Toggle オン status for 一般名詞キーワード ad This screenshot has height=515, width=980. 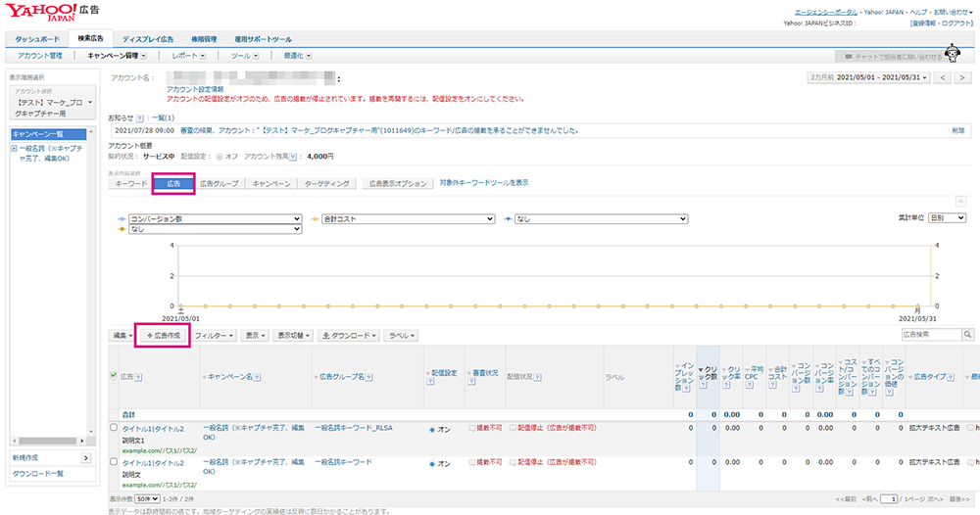coord(432,464)
